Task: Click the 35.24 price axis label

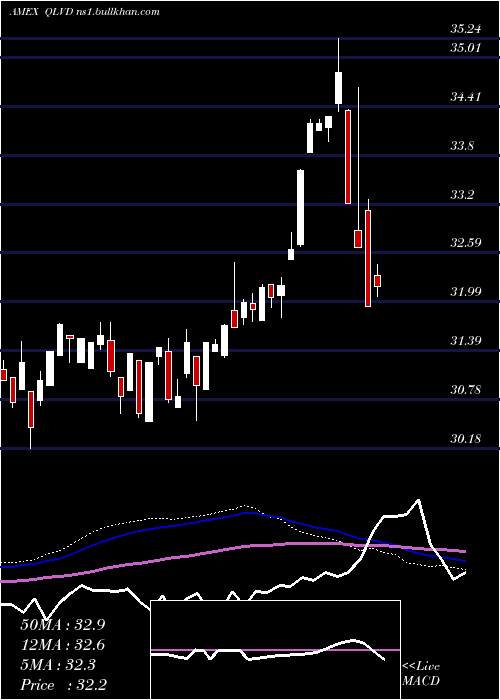Action: tap(466, 29)
